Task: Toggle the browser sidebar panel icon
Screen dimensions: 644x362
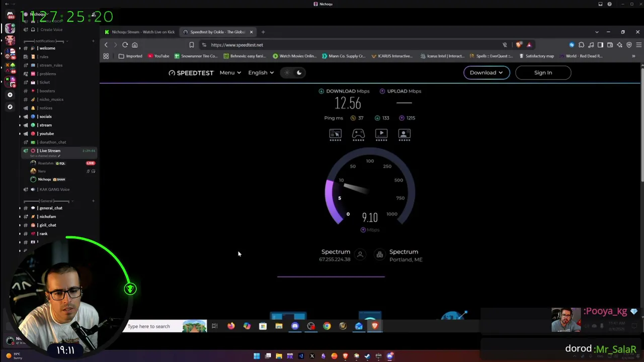Action: 600,45
